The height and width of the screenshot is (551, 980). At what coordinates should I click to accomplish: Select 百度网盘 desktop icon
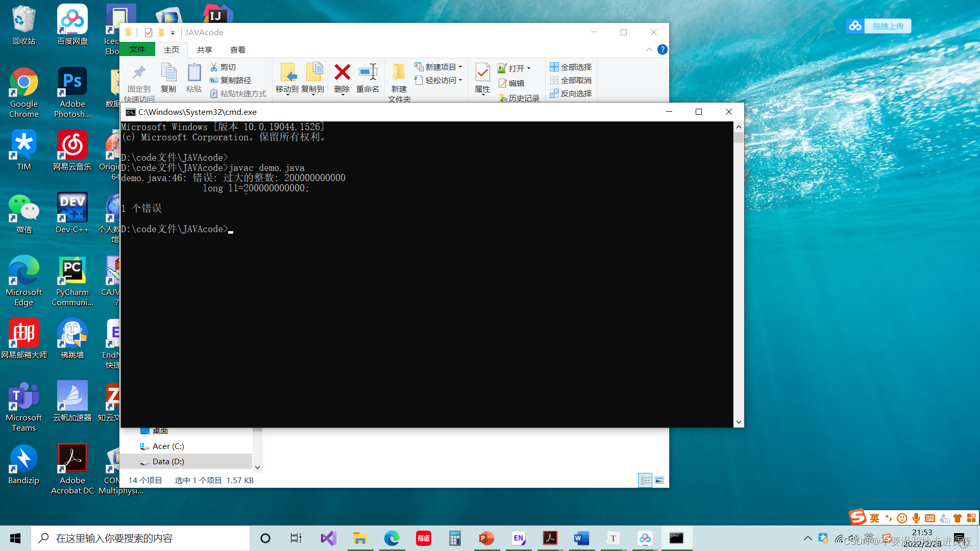click(x=72, y=25)
